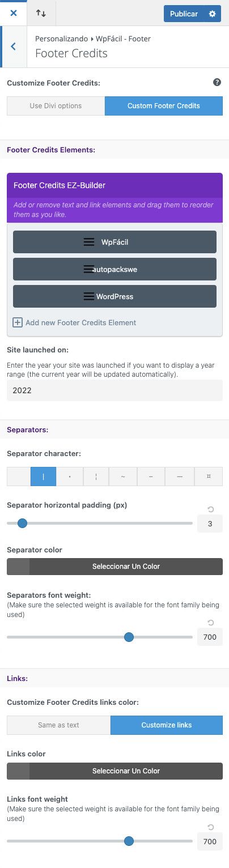Expand the autopackswe footer element

click(x=114, y=269)
